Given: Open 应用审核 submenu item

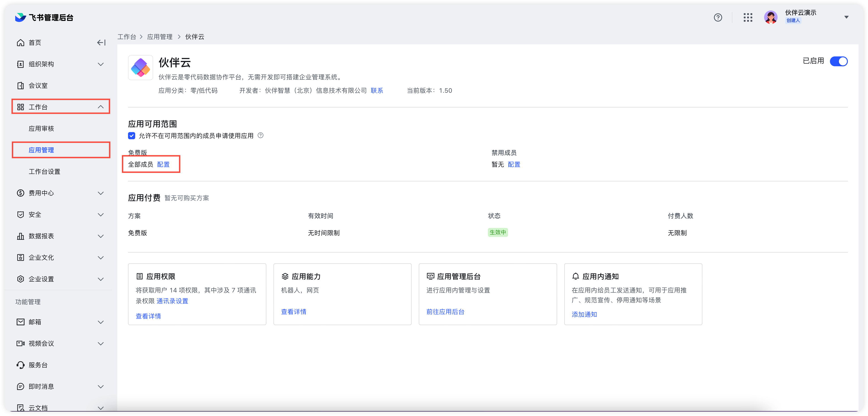Looking at the screenshot, I should tap(41, 129).
